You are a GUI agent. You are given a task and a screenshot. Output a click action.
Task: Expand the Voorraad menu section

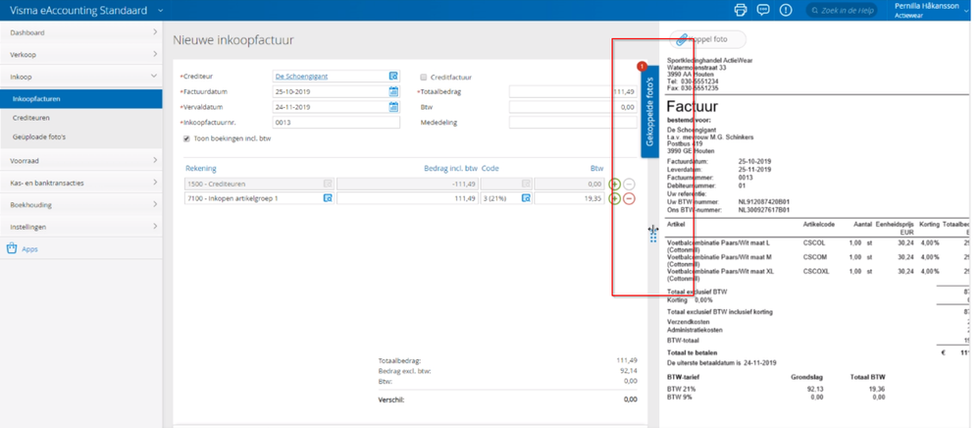pyautogui.click(x=81, y=160)
